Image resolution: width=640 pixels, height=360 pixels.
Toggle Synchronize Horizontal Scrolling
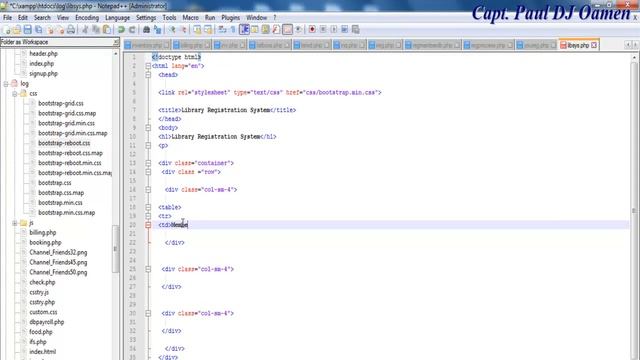click(x=208, y=29)
